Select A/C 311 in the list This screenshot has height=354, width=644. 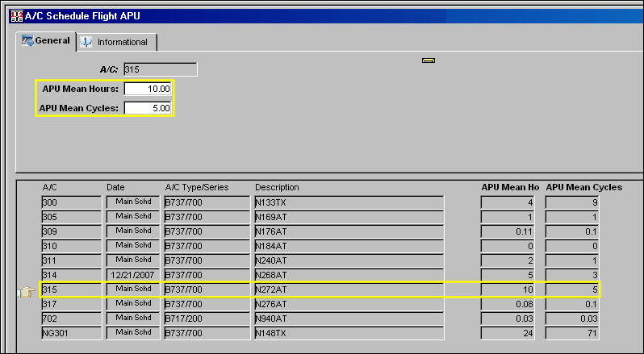coord(72,260)
